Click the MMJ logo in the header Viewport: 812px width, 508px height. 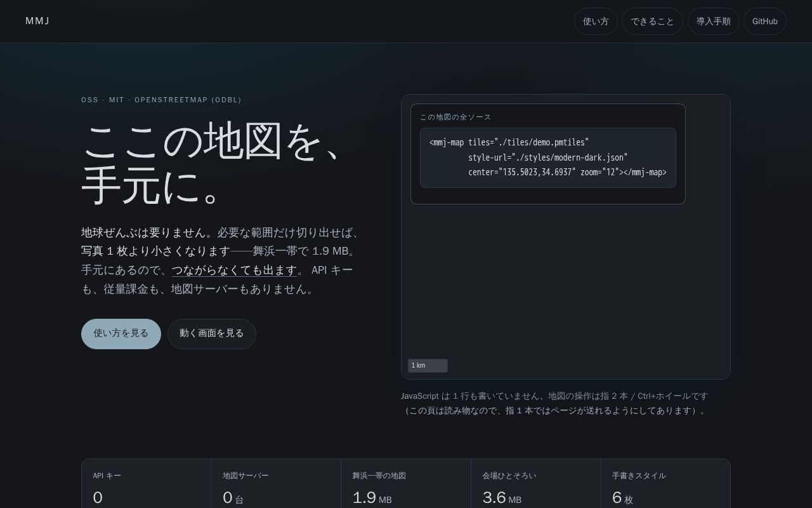pos(37,21)
